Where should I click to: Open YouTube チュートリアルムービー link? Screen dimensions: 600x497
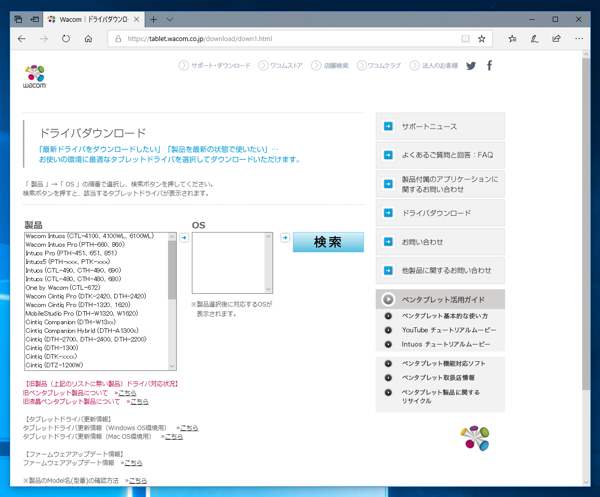[449, 330]
